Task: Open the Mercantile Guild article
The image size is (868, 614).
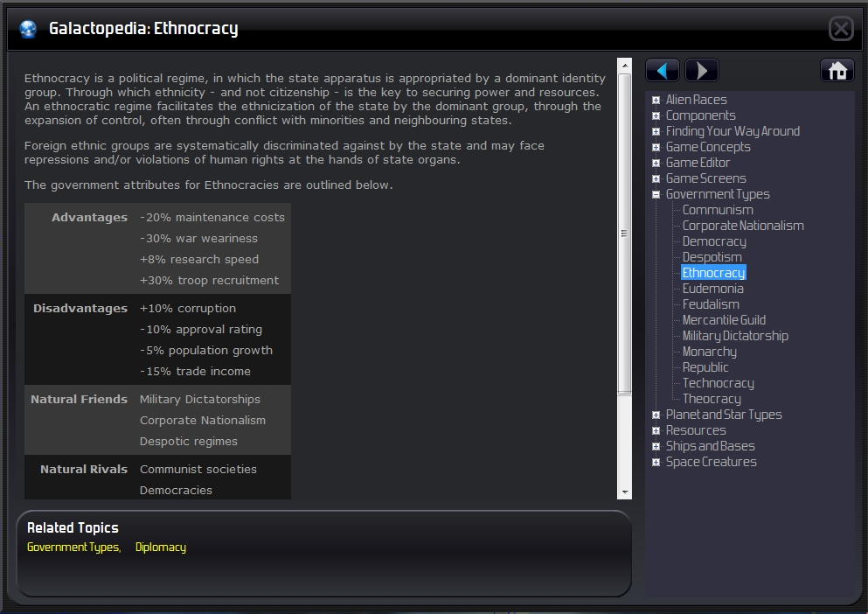Action: click(x=724, y=320)
